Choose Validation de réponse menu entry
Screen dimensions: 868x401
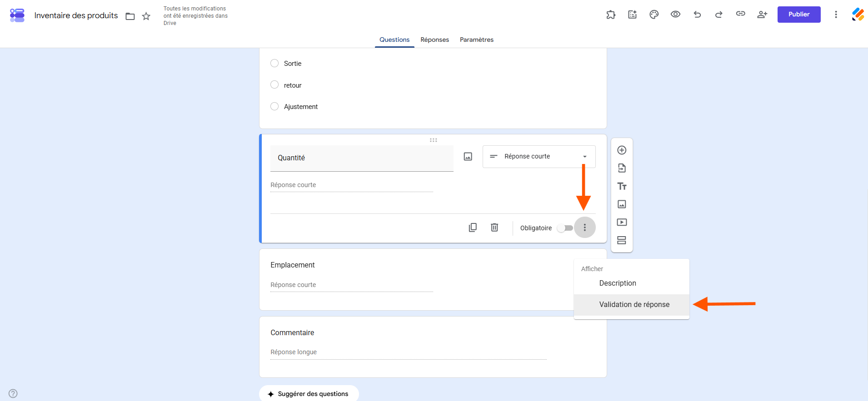(632, 305)
